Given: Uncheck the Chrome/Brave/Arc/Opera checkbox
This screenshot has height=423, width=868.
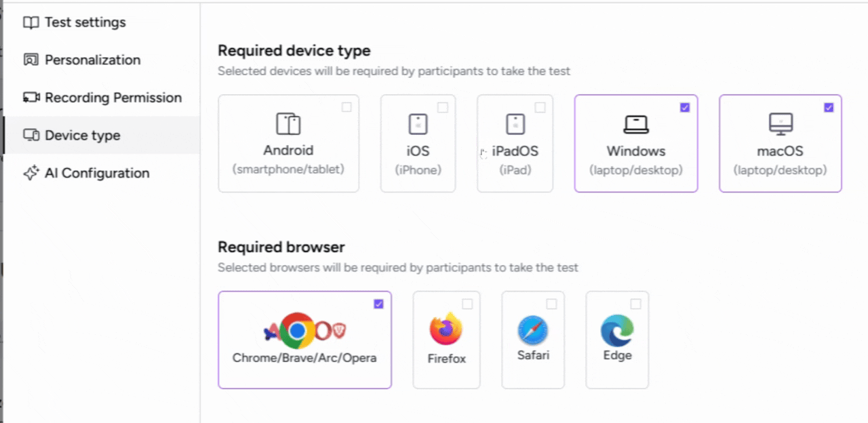Looking at the screenshot, I should 378,304.
